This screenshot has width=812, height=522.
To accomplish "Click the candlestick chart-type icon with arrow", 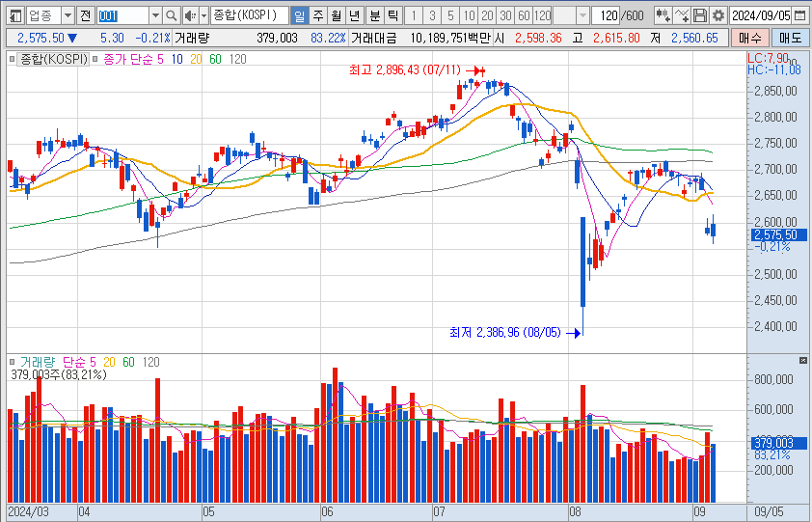I will [x=663, y=16].
